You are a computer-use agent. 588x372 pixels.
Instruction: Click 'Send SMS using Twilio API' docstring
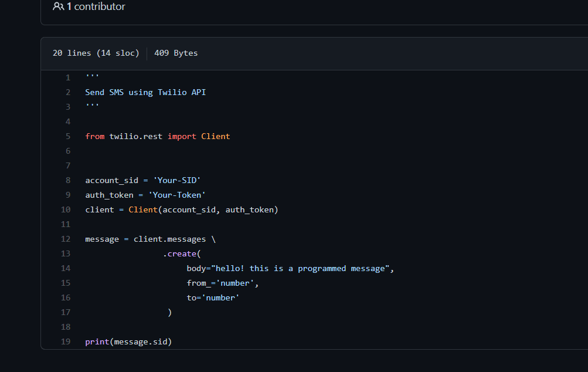click(x=145, y=92)
